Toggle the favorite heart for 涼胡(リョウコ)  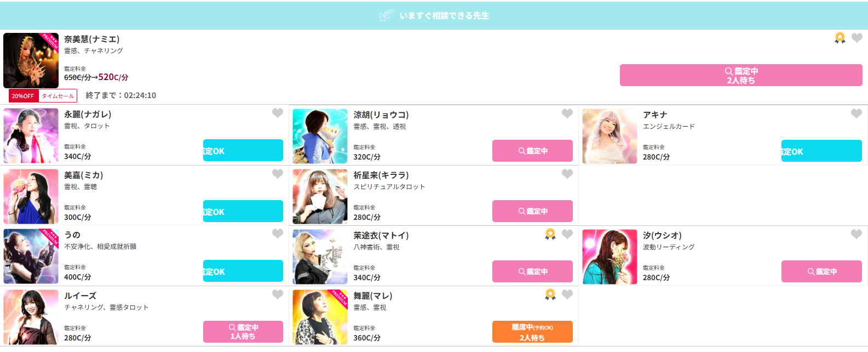(567, 113)
